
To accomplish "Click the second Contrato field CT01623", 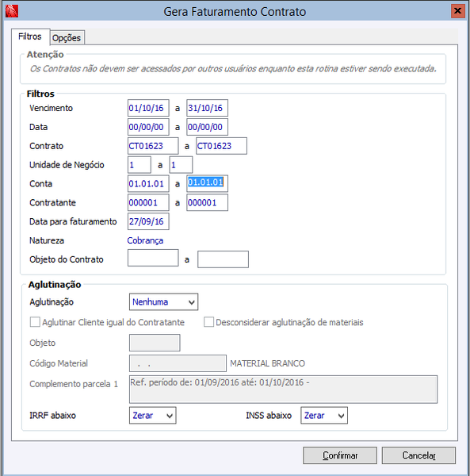I will pyautogui.click(x=221, y=146).
